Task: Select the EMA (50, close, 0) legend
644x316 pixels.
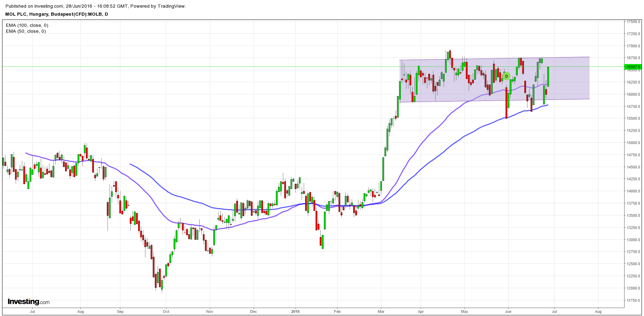Action: point(26,31)
